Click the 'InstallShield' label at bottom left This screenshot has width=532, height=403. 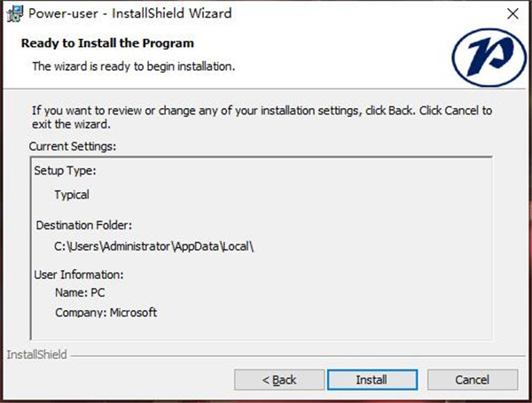(36, 355)
